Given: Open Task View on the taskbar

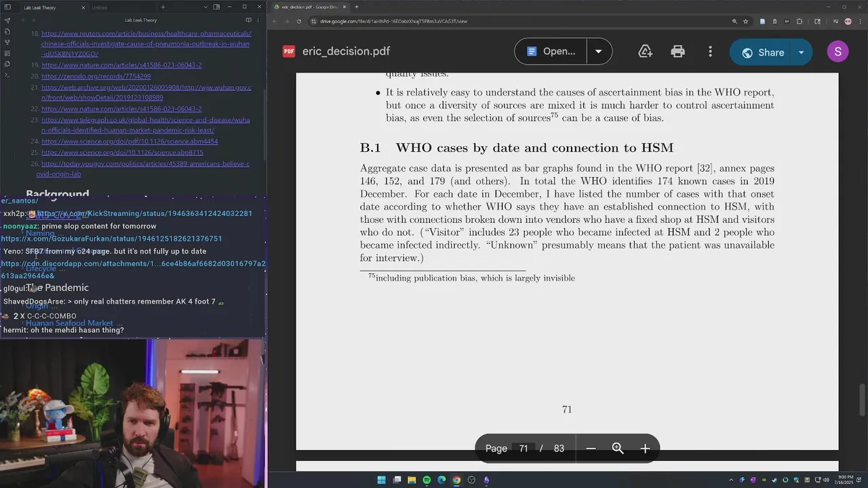Looking at the screenshot, I should [x=397, y=480].
